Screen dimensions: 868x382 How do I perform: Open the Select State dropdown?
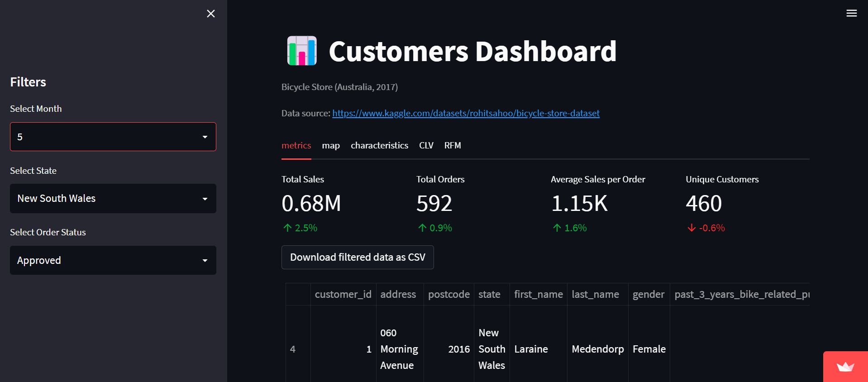(x=113, y=199)
